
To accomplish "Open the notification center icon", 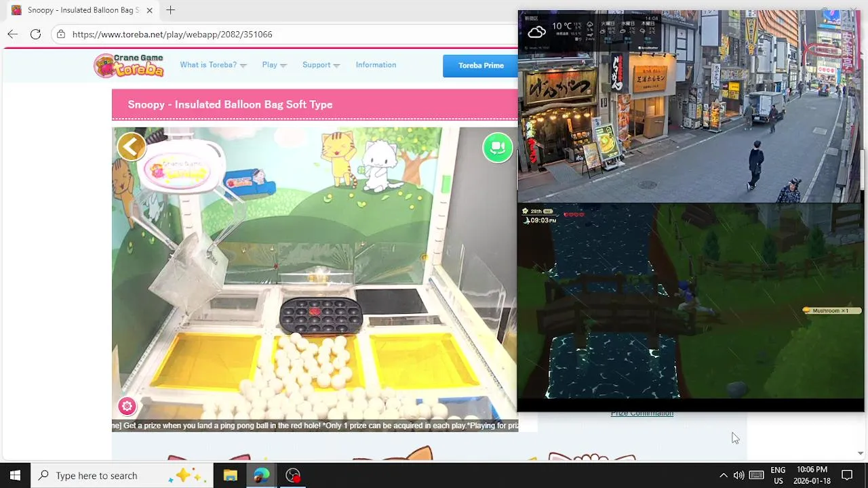I will [847, 475].
